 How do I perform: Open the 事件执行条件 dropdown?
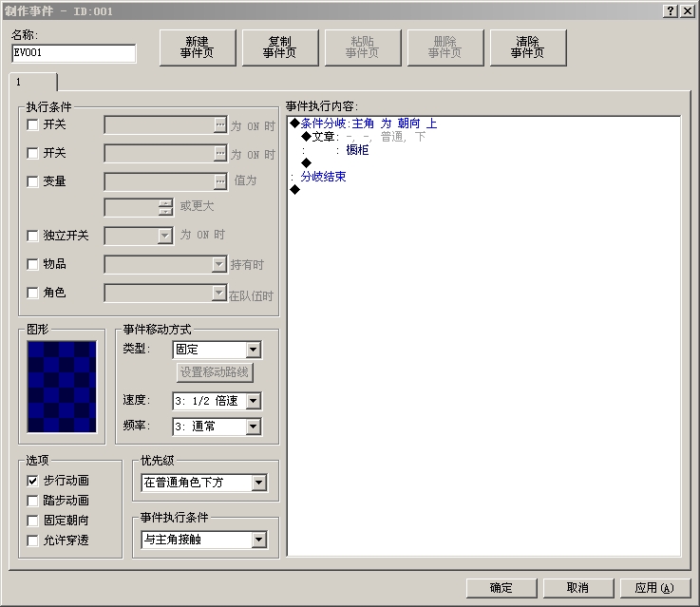tap(259, 540)
